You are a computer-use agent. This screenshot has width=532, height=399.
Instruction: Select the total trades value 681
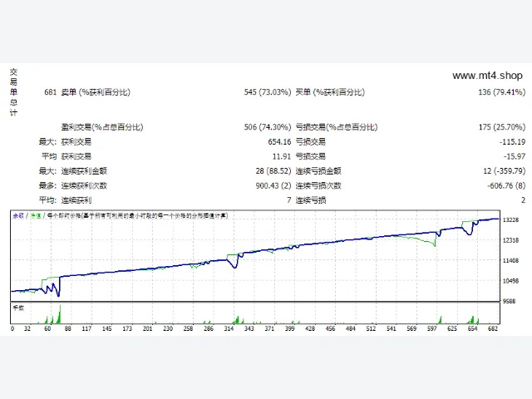pos(50,92)
